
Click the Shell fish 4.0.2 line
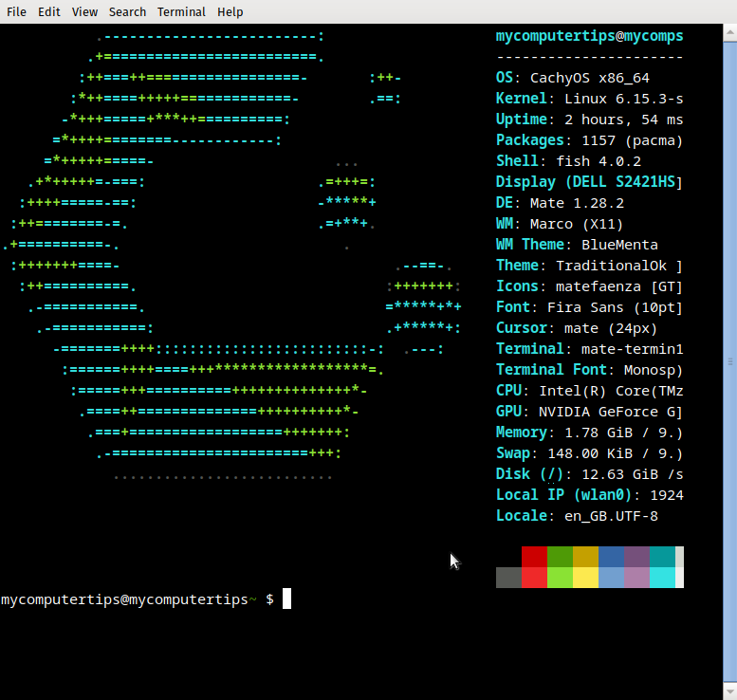[568, 161]
